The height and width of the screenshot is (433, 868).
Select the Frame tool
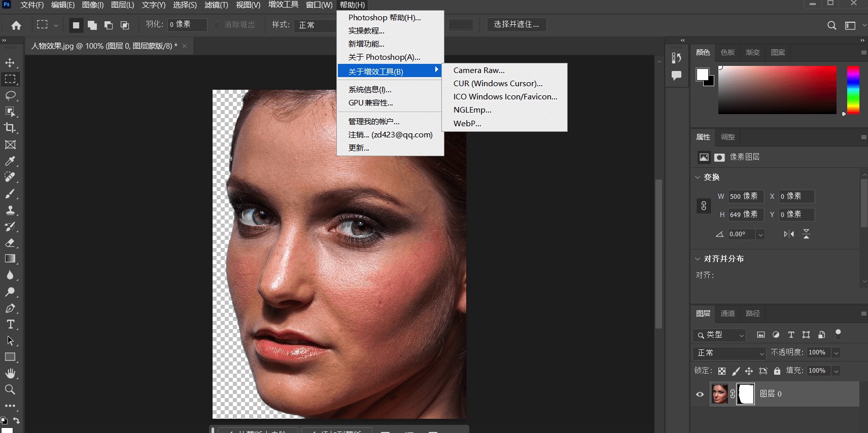[10, 145]
